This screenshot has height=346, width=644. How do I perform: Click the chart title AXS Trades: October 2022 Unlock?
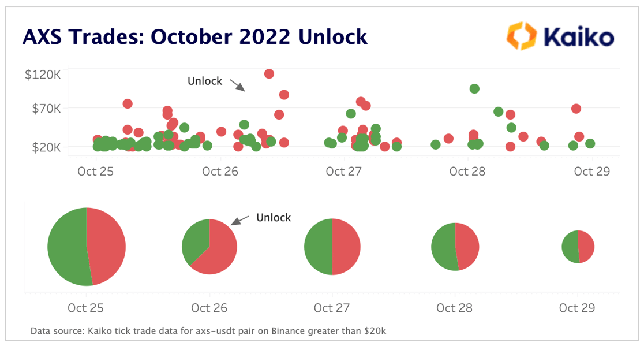195,36
